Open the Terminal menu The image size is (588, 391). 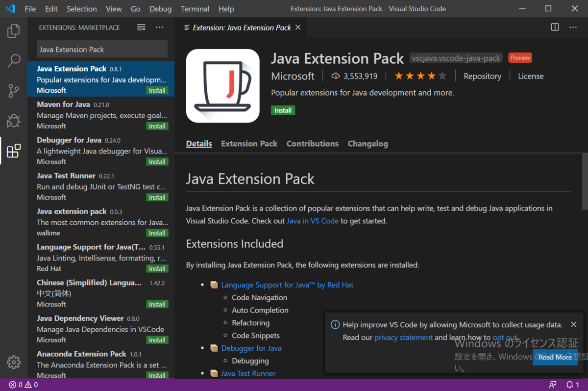(x=195, y=9)
